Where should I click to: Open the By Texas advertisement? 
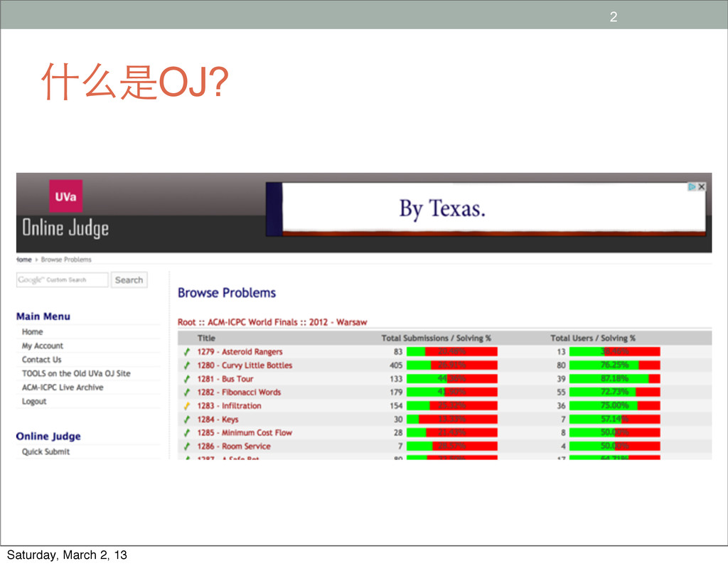click(x=486, y=209)
